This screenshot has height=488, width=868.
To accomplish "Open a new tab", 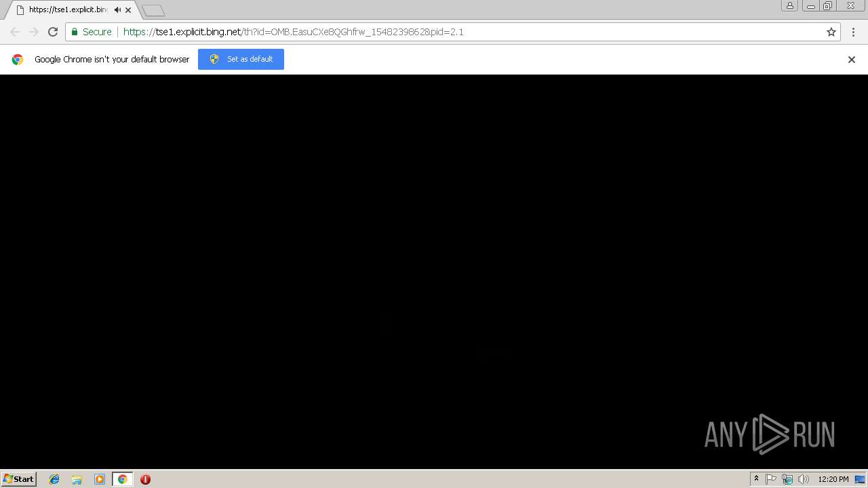I will [x=153, y=10].
